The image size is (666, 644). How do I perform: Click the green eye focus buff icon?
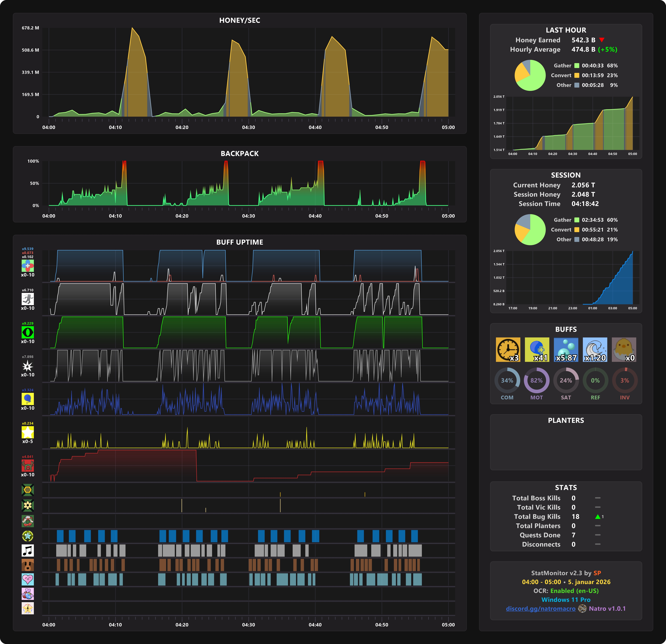(28, 332)
